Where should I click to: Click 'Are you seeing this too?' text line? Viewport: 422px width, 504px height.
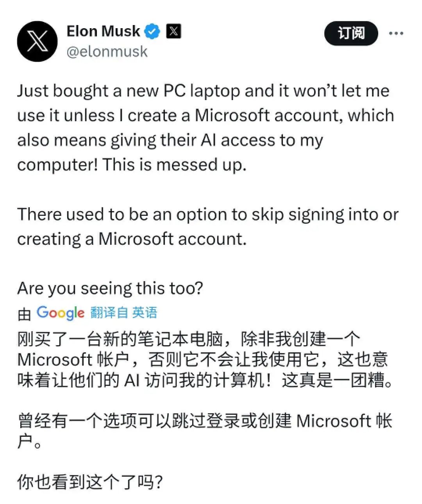coord(111,288)
